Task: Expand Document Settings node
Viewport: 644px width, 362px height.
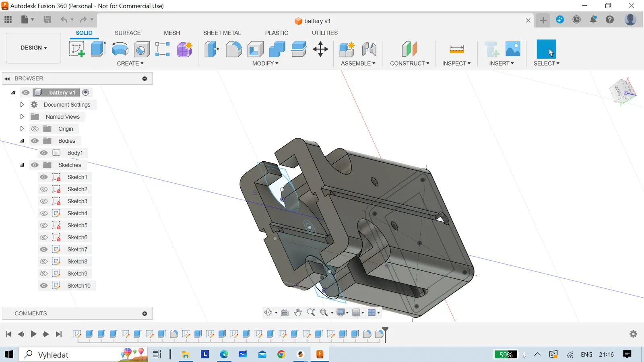Action: (x=22, y=105)
